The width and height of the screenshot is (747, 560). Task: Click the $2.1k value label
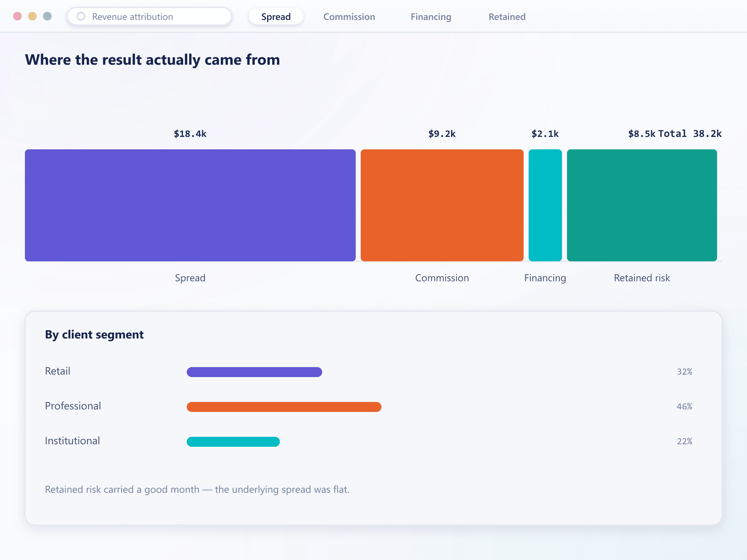pos(545,134)
